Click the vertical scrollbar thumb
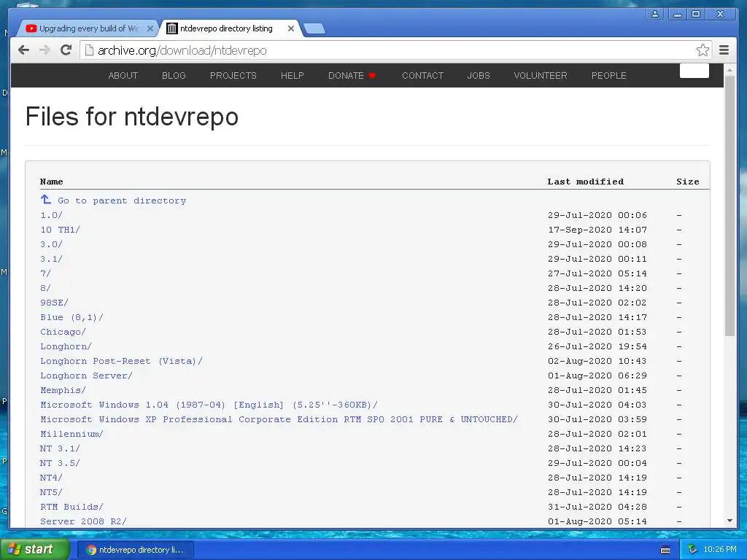This screenshot has width=747, height=560. pyautogui.click(x=729, y=206)
